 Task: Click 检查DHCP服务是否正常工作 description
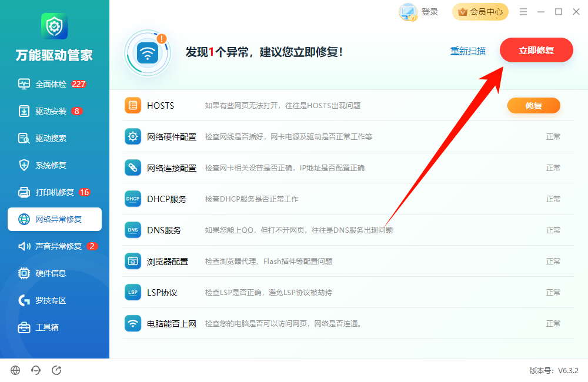point(252,199)
